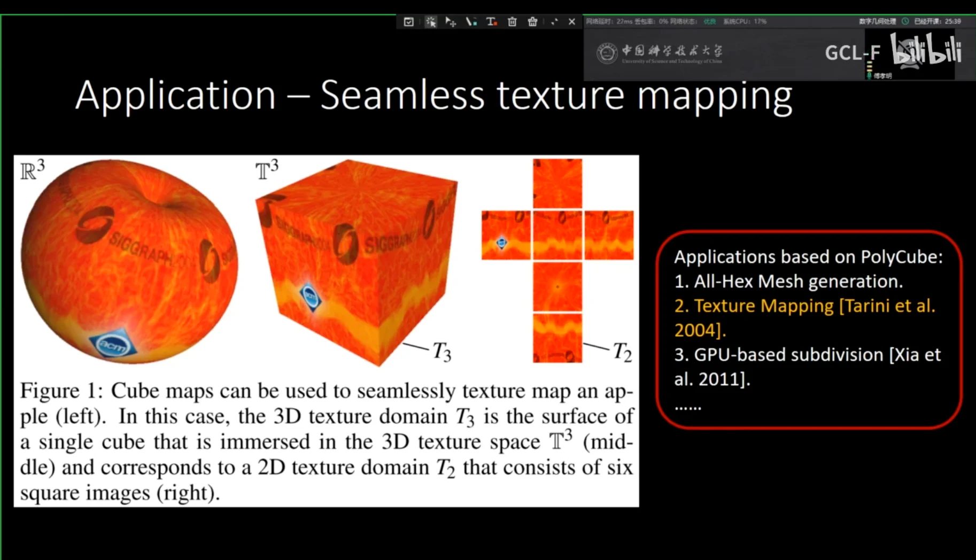Collapse the annotation toolbar with the arrows icon

pos(554,22)
